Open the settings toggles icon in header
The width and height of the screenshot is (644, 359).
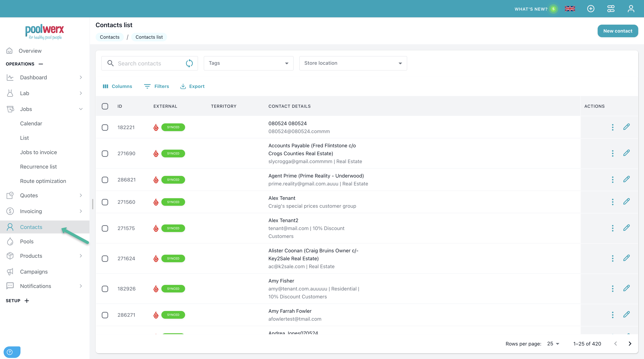pos(611,9)
